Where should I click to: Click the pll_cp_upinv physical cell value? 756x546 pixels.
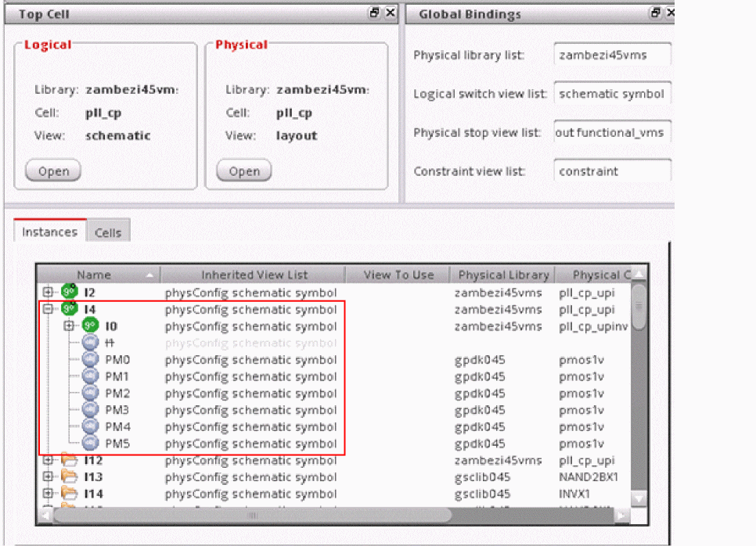coord(593,326)
